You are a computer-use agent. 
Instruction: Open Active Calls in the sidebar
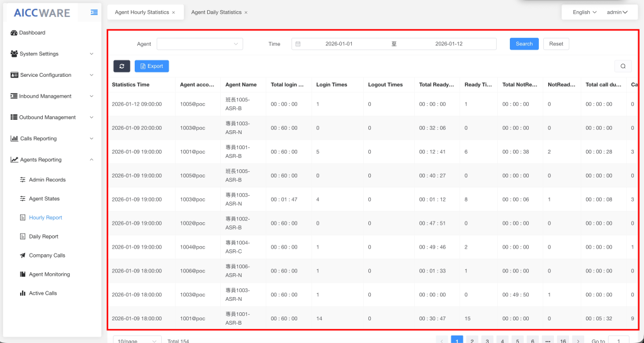pyautogui.click(x=43, y=293)
